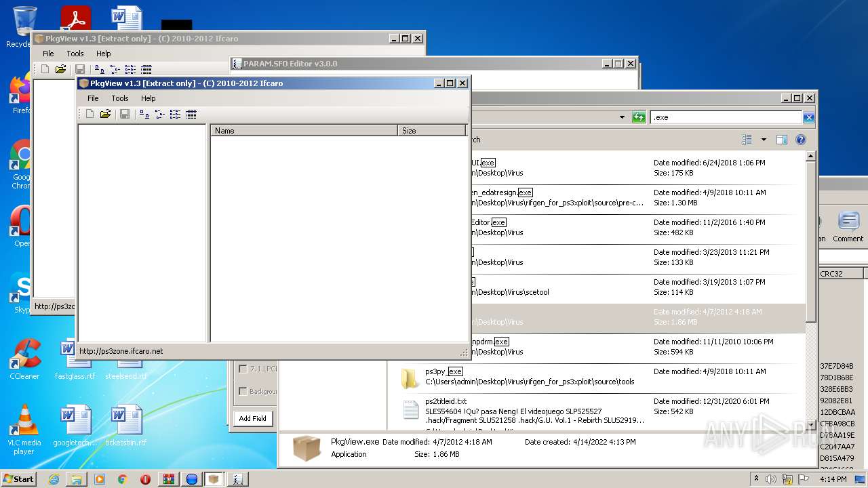The width and height of the screenshot is (868, 488).
Task: Switch front PkgView to list view
Action: click(x=175, y=115)
